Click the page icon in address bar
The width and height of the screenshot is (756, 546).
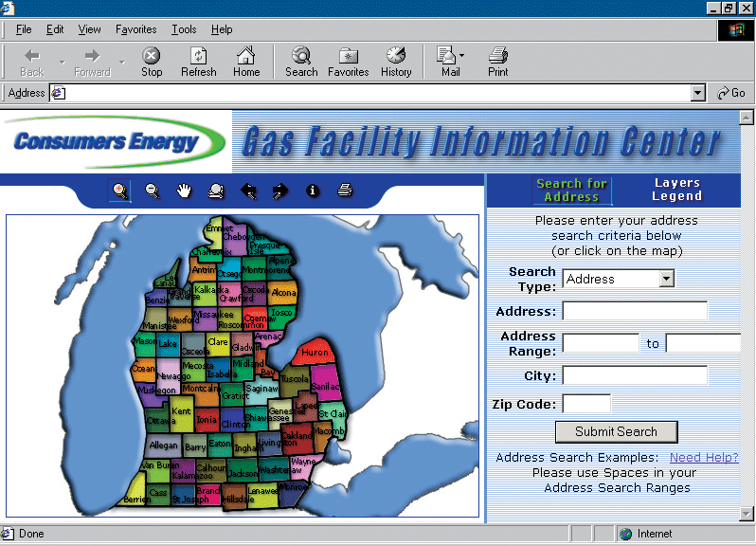click(58, 93)
